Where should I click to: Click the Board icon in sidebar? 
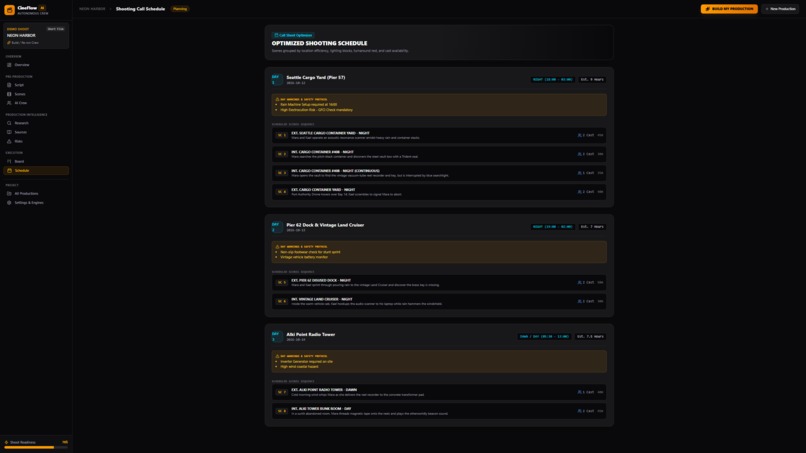[9, 161]
